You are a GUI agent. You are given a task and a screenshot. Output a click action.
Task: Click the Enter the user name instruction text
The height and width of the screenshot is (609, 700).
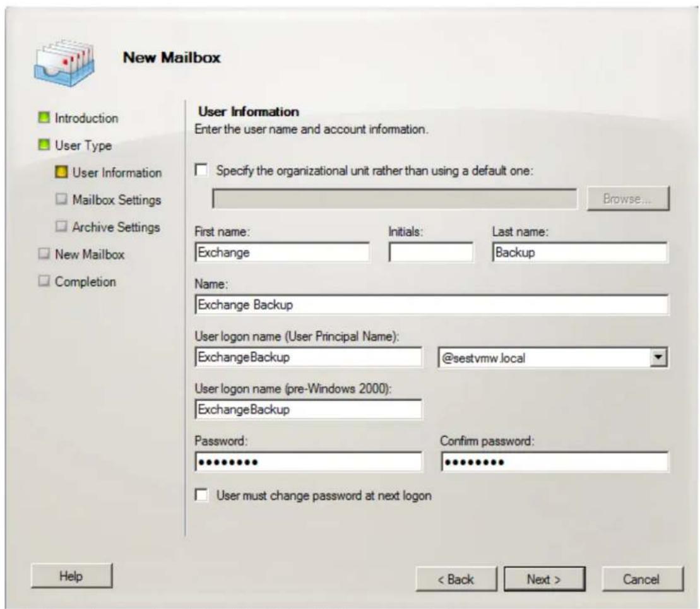(312, 129)
